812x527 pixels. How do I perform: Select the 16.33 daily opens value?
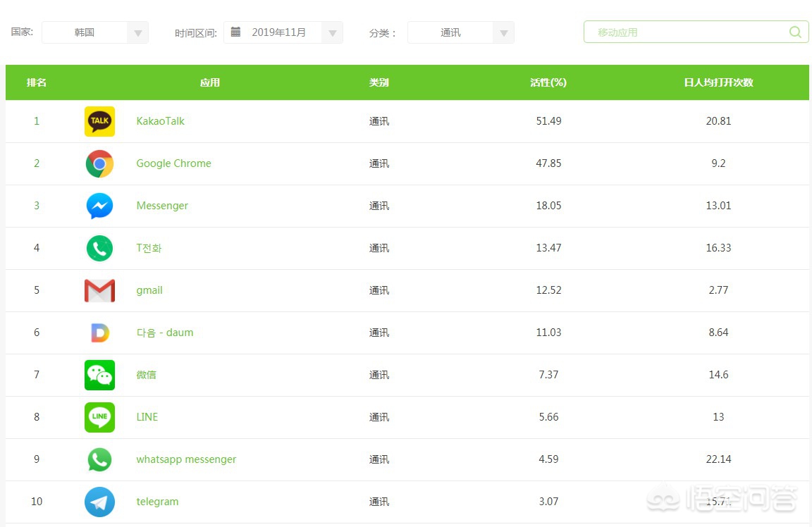click(718, 248)
